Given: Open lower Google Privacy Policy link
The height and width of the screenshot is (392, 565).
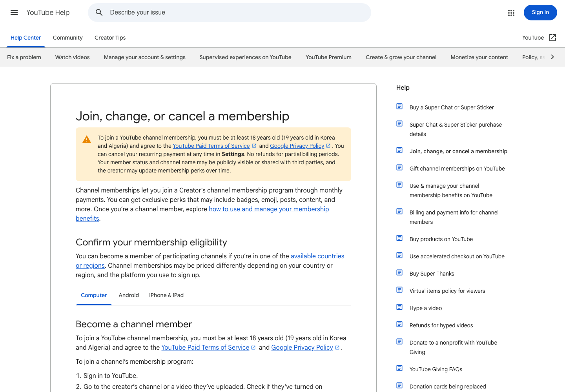Looking at the screenshot, I should (302, 347).
